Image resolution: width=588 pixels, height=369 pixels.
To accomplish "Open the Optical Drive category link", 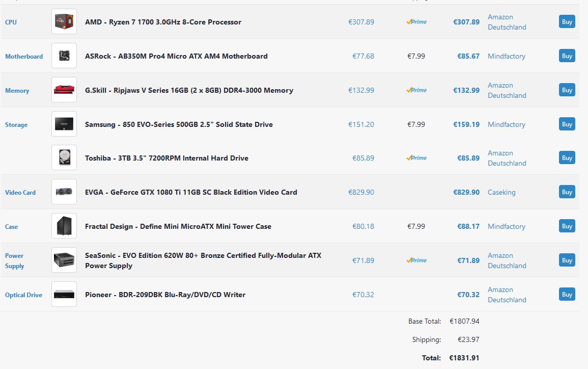I will [23, 295].
